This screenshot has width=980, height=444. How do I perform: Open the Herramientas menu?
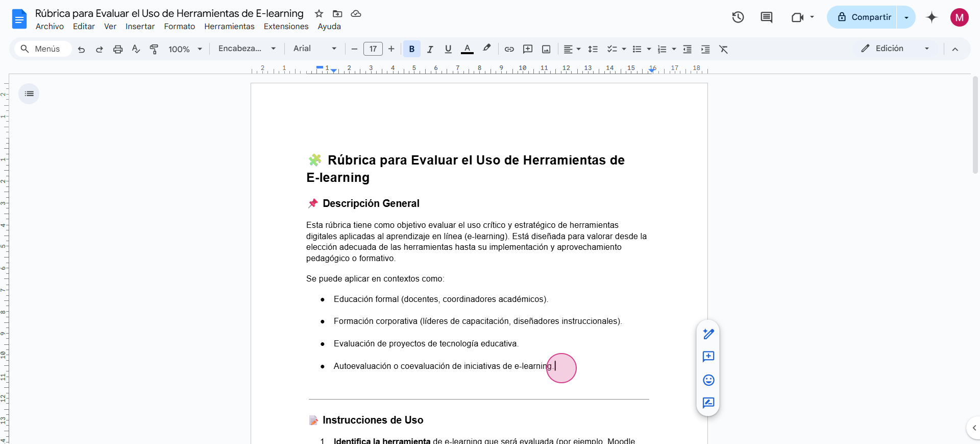tap(229, 27)
